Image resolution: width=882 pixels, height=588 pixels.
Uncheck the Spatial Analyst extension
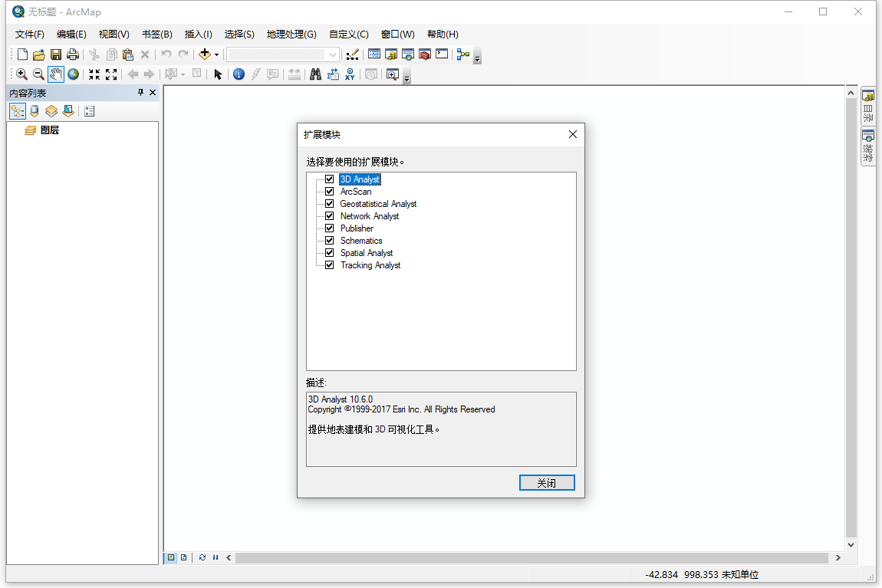pos(330,253)
